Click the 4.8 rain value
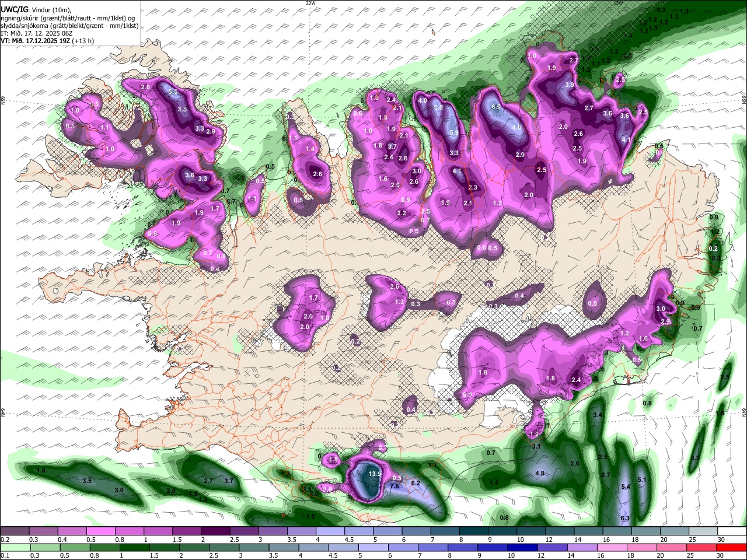 coord(540,474)
